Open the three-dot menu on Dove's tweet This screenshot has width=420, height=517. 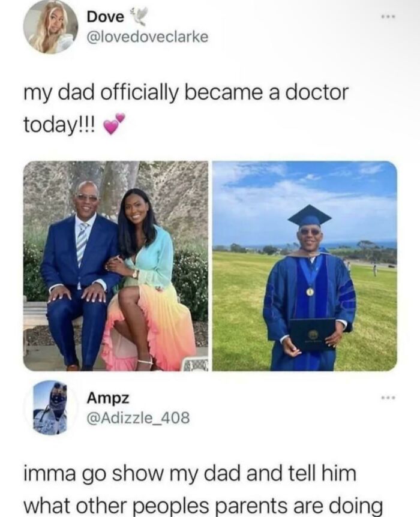(388, 16)
